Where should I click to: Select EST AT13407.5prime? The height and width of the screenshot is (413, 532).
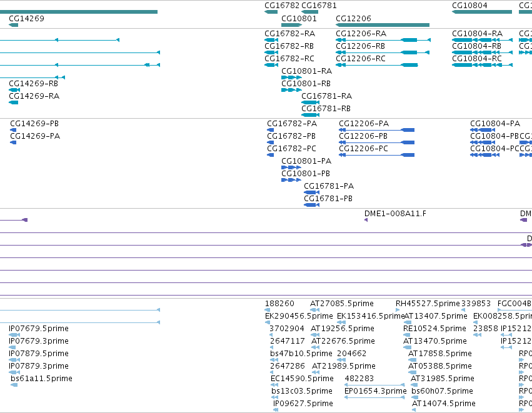pos(436,316)
